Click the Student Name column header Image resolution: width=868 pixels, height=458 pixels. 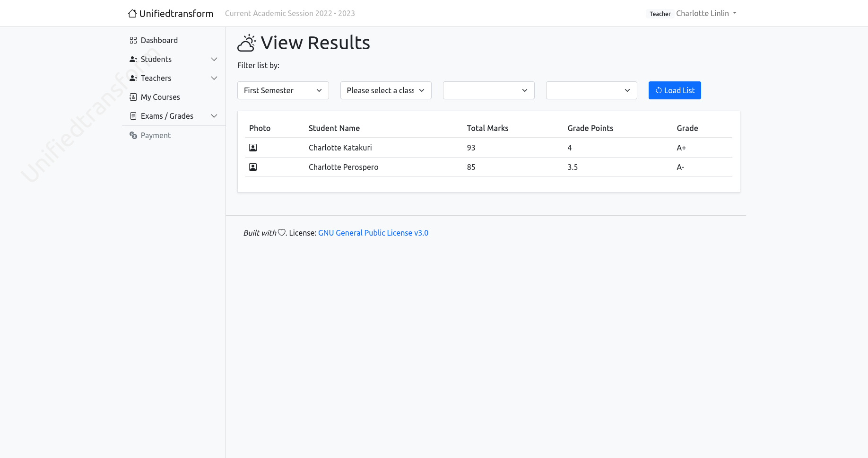(x=334, y=128)
